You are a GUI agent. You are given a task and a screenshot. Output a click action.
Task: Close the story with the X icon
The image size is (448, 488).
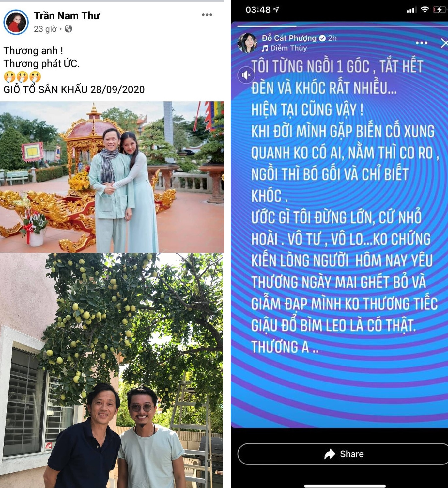tap(444, 43)
